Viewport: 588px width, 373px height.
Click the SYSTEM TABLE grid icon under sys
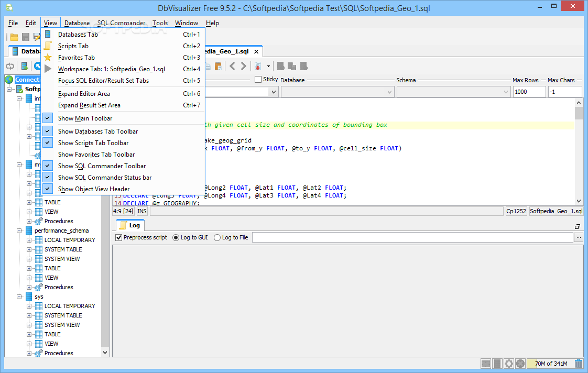coord(39,316)
